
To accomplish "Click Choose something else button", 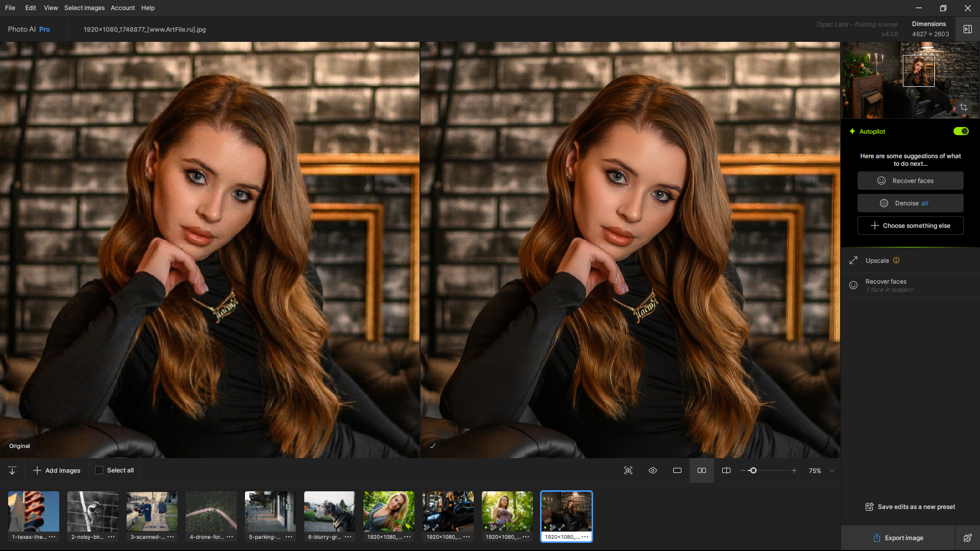I will [x=911, y=226].
